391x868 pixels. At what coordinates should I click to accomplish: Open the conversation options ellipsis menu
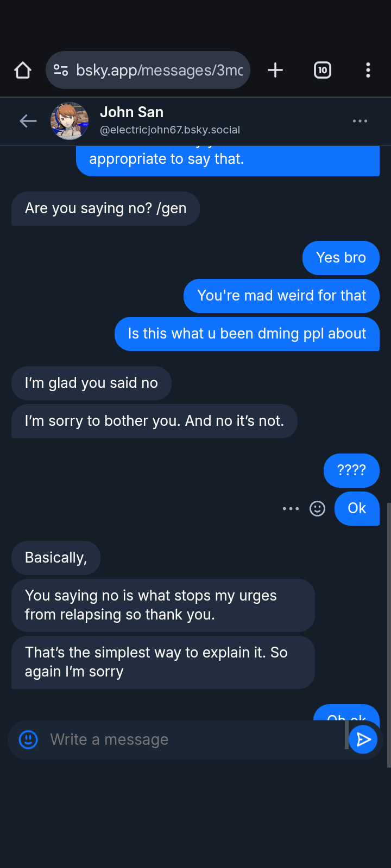coord(360,121)
